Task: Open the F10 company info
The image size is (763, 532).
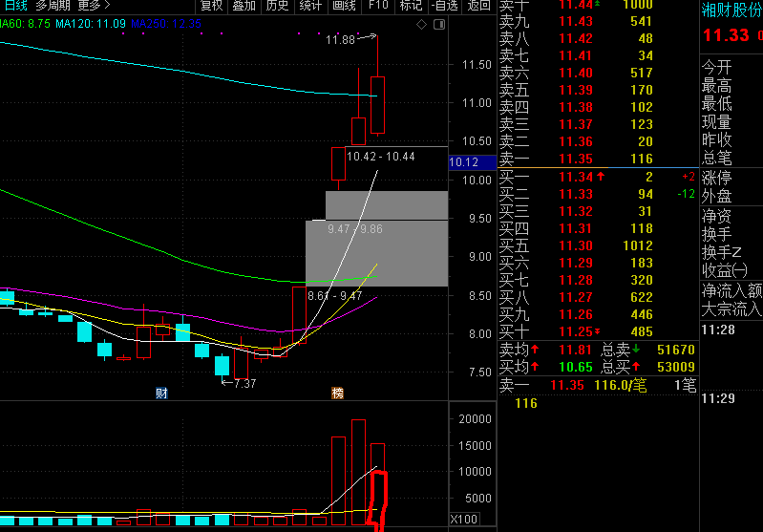Action: 378,6
